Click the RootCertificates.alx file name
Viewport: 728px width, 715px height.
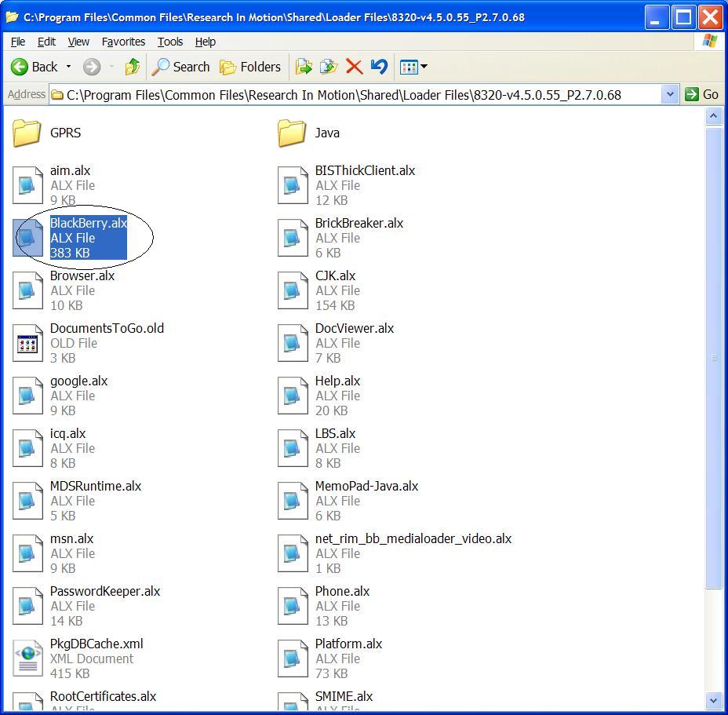pyautogui.click(x=103, y=696)
